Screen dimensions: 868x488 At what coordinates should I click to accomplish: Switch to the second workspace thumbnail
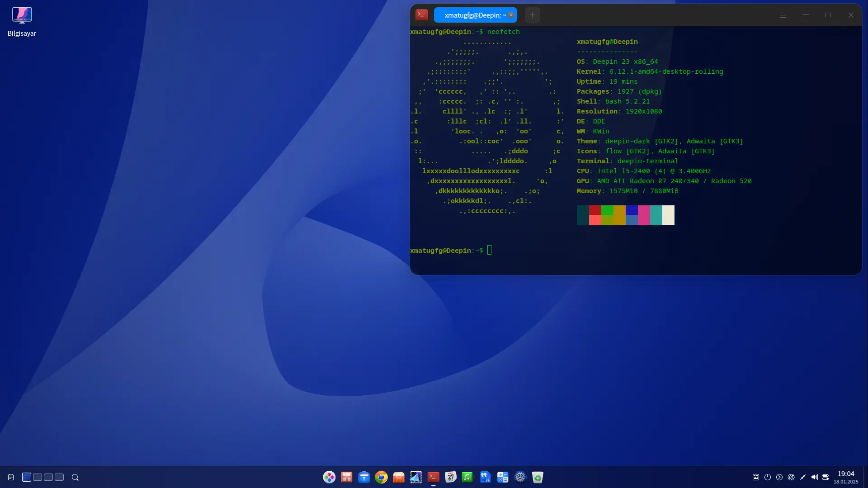coord(38,477)
